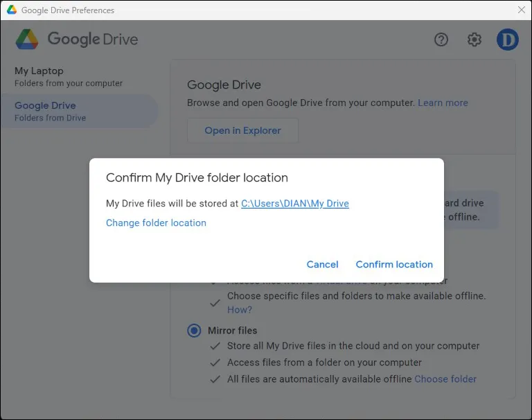Confirm the My Drive folder location
Screen dimensions: 532x420
click(x=394, y=264)
